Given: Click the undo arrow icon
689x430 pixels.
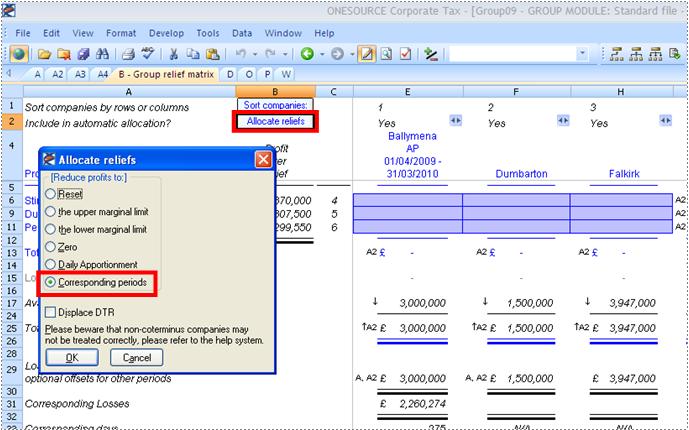Looking at the screenshot, I should (242, 54).
